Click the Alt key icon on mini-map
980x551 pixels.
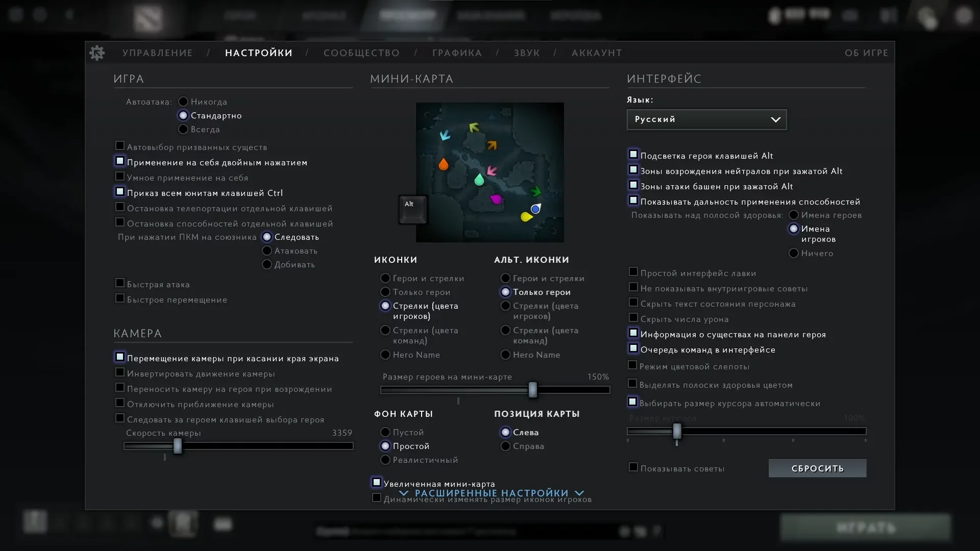(x=412, y=209)
